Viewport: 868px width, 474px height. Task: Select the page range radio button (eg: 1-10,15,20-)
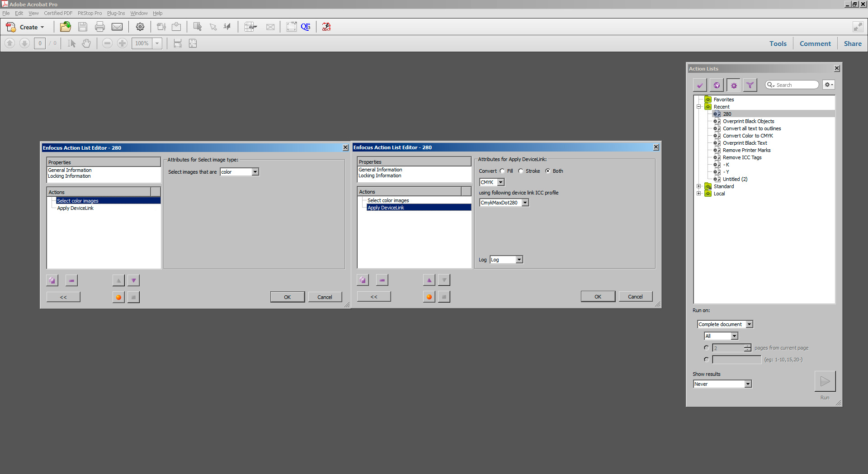point(706,360)
